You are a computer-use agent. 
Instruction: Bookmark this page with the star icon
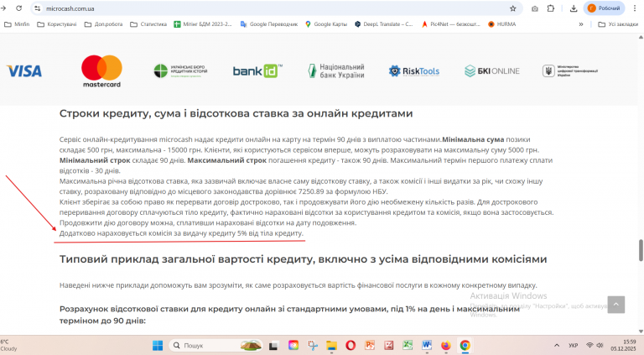coord(512,8)
